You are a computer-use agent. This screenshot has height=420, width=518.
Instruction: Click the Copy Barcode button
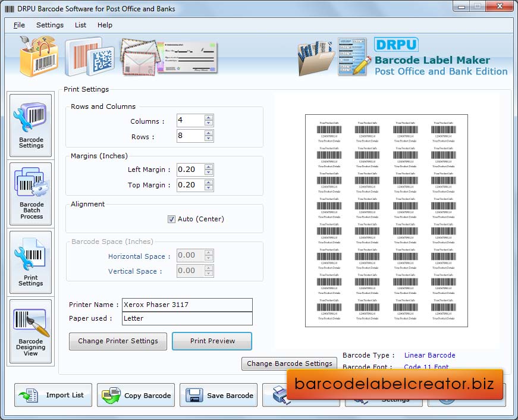pos(136,395)
